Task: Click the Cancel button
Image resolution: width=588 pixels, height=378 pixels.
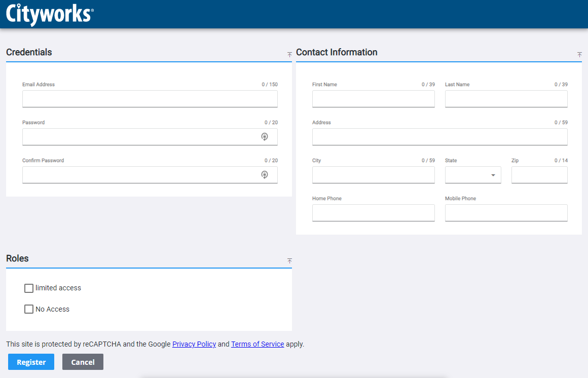Action: point(83,362)
